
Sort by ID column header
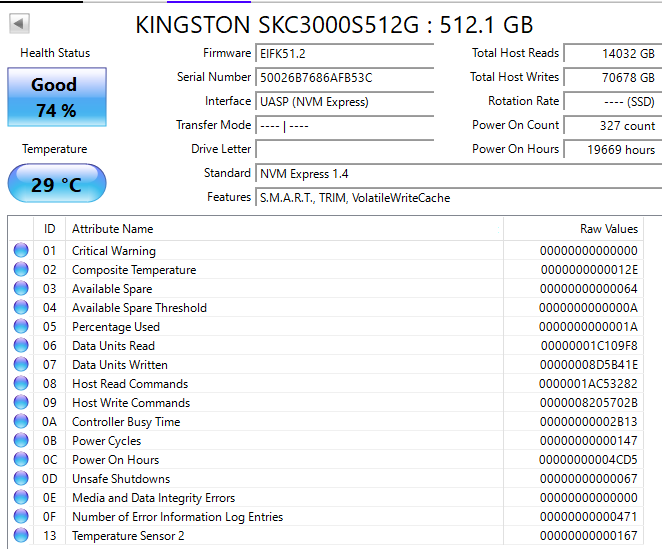coord(49,229)
